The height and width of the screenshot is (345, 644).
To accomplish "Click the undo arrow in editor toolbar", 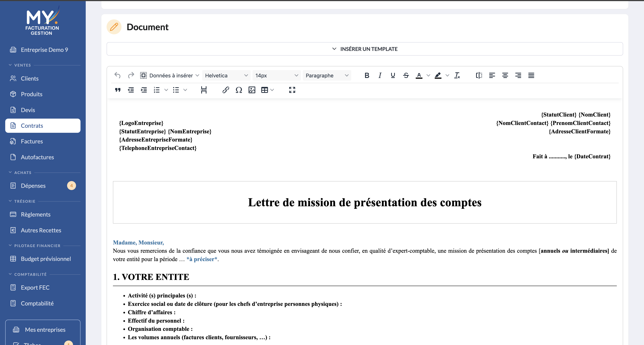I will point(118,75).
